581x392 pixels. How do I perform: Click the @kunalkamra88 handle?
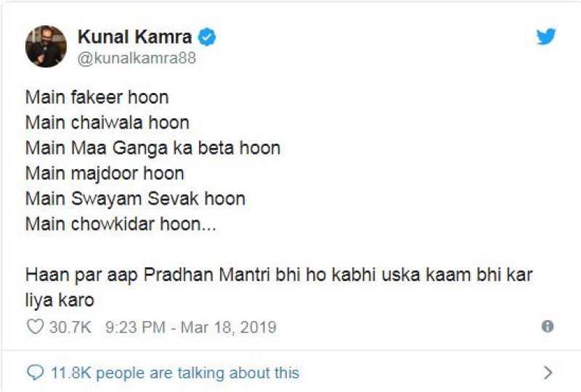(x=136, y=58)
